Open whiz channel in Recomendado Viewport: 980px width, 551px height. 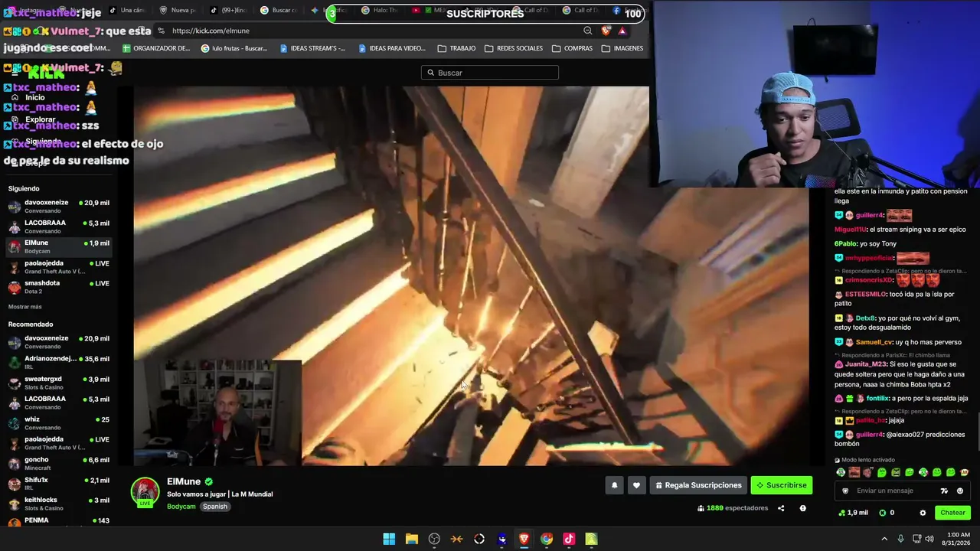59,423
